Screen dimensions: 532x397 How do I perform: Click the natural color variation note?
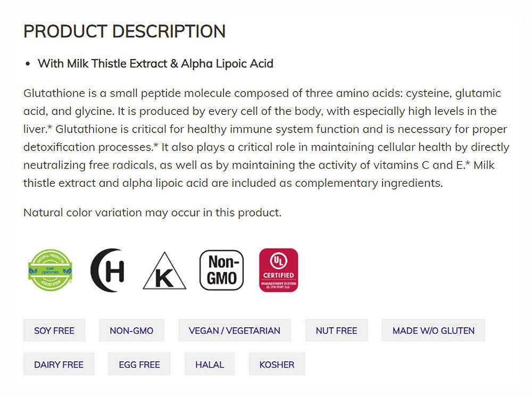152,213
